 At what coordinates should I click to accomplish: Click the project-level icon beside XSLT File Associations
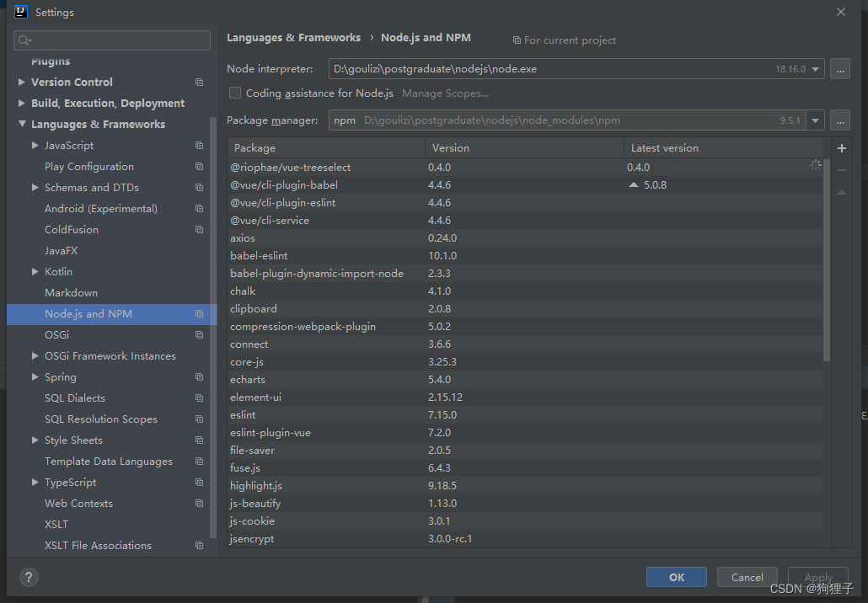tap(199, 546)
